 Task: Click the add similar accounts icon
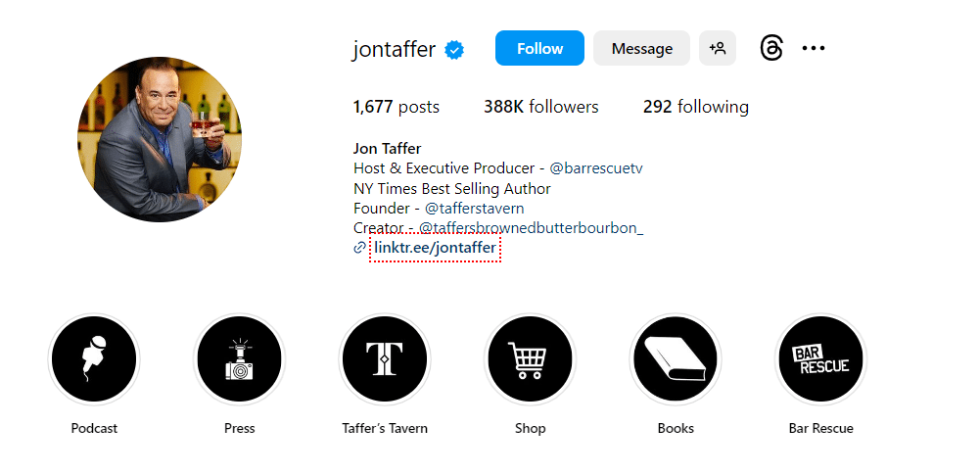click(718, 48)
